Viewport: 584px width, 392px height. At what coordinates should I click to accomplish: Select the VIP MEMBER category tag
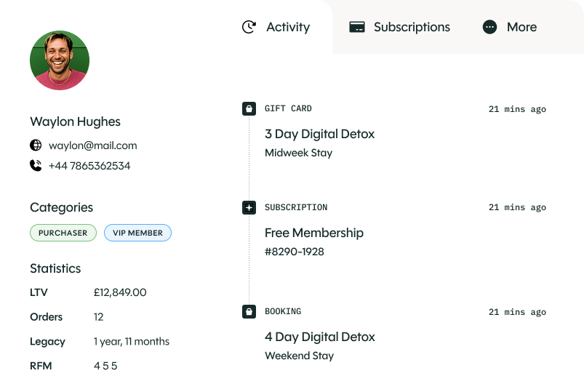(137, 233)
